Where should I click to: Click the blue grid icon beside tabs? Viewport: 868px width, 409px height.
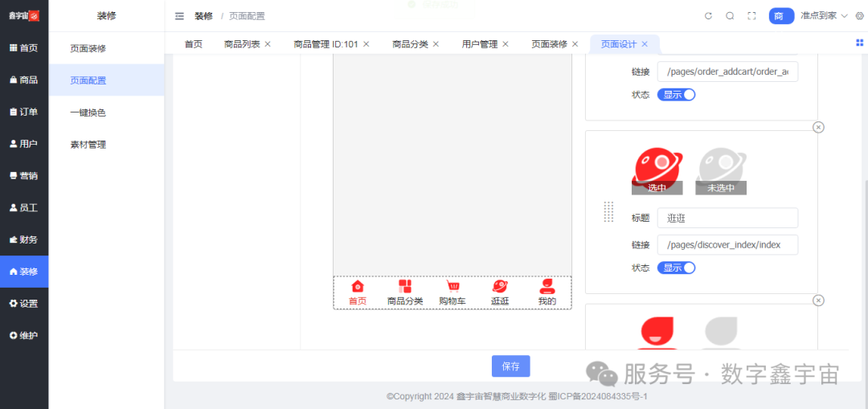860,43
